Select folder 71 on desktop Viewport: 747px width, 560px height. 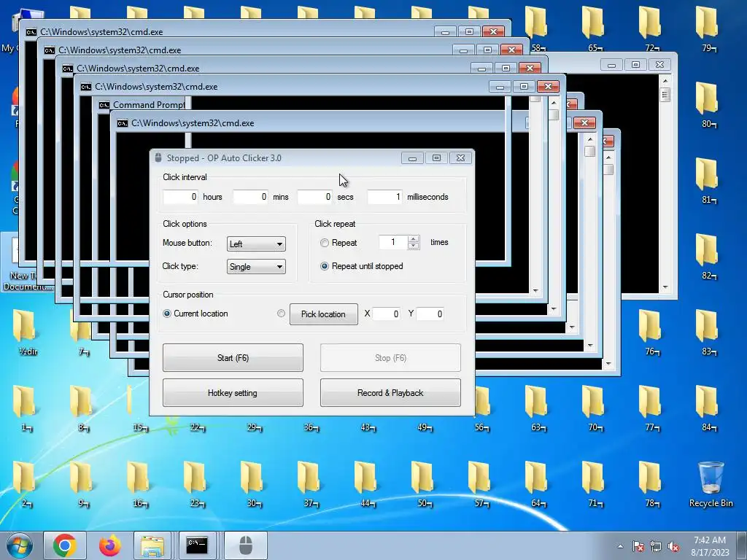(594, 483)
